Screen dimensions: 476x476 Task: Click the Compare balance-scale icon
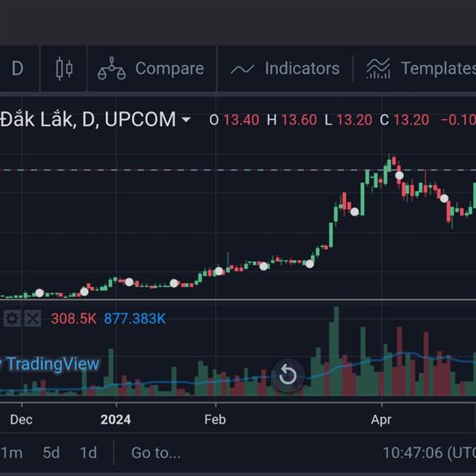[111, 68]
